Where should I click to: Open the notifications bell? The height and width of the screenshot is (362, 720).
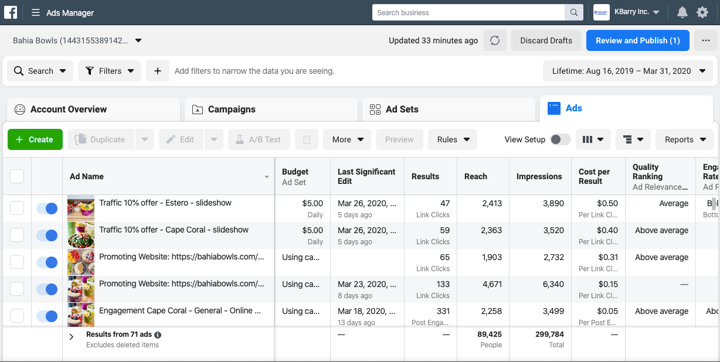(682, 12)
